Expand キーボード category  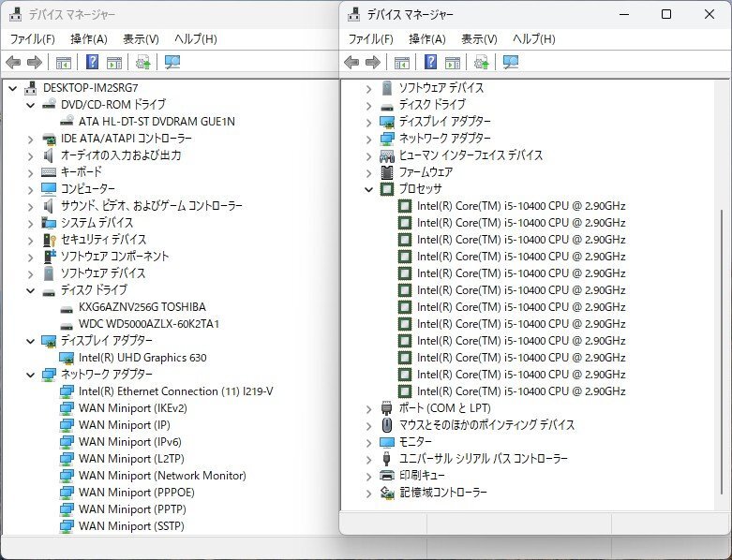30,172
